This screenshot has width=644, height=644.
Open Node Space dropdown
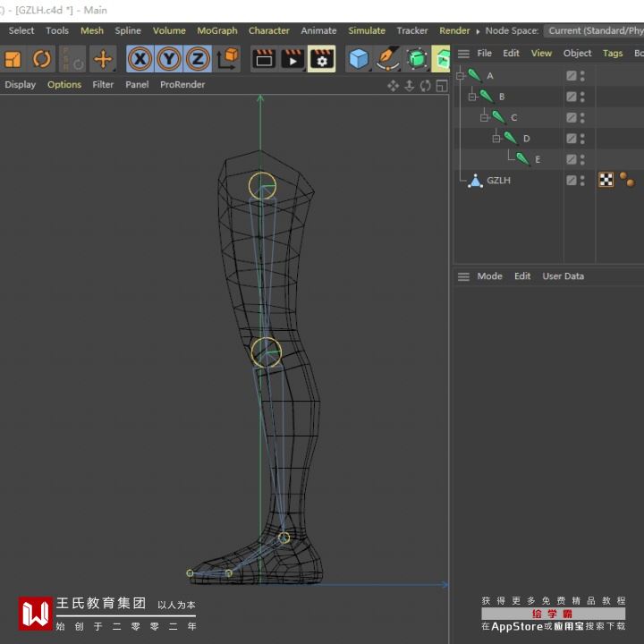click(594, 30)
